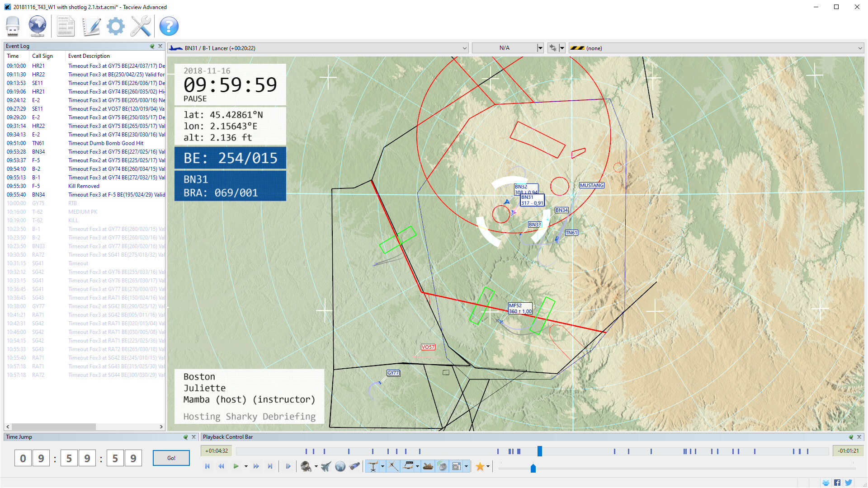Open the Tacview help
Screen dimensions: 868x488
pos(169,26)
